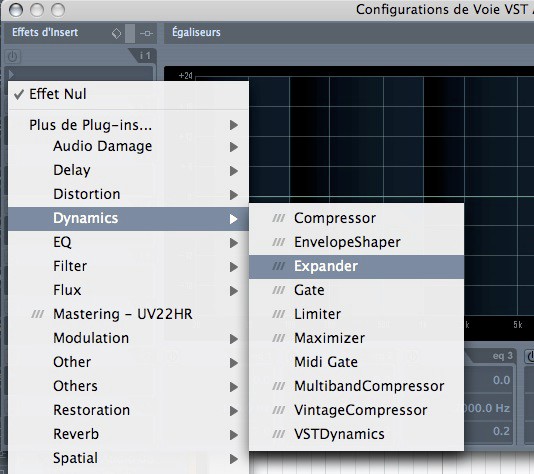Expand the Modulation submenu arrow

pyautogui.click(x=234, y=339)
